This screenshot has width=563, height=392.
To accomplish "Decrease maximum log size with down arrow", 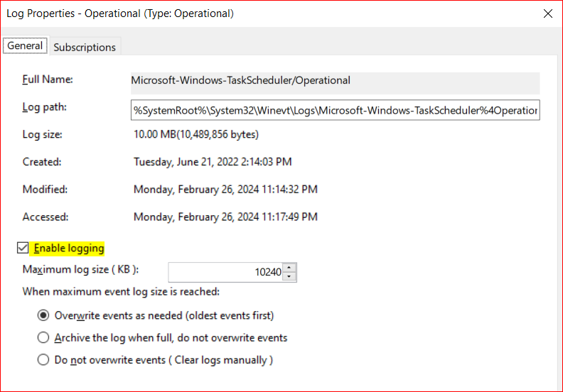I will tap(289, 276).
